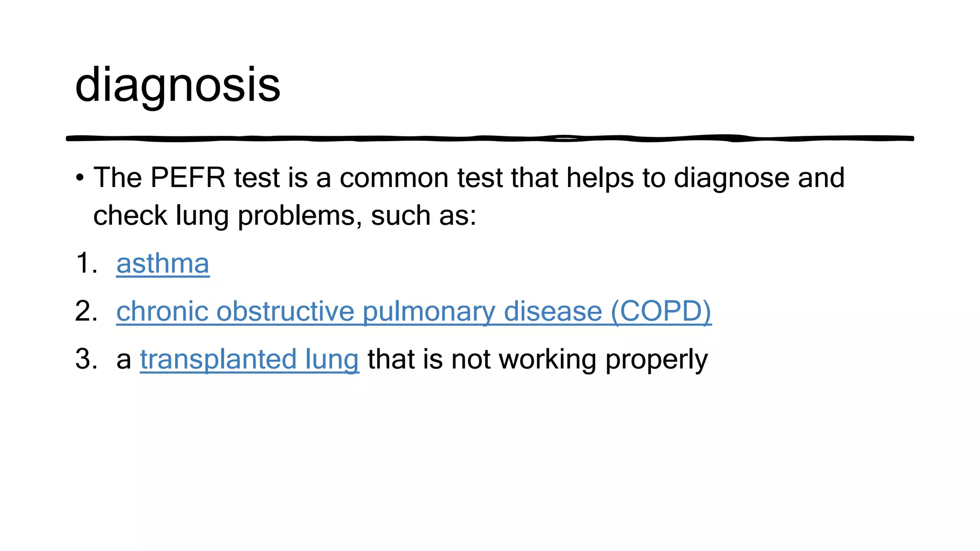
Task: Click the text 'that is not working properly'
Action: (x=537, y=360)
